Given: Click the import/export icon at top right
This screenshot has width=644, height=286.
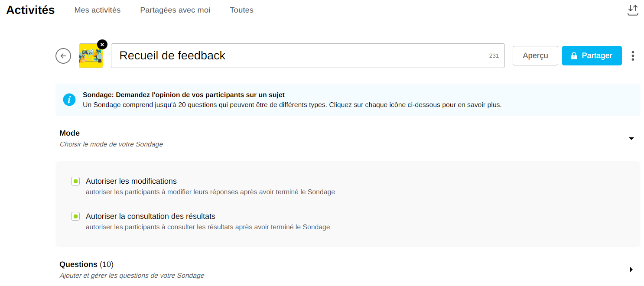Looking at the screenshot, I should [x=633, y=10].
